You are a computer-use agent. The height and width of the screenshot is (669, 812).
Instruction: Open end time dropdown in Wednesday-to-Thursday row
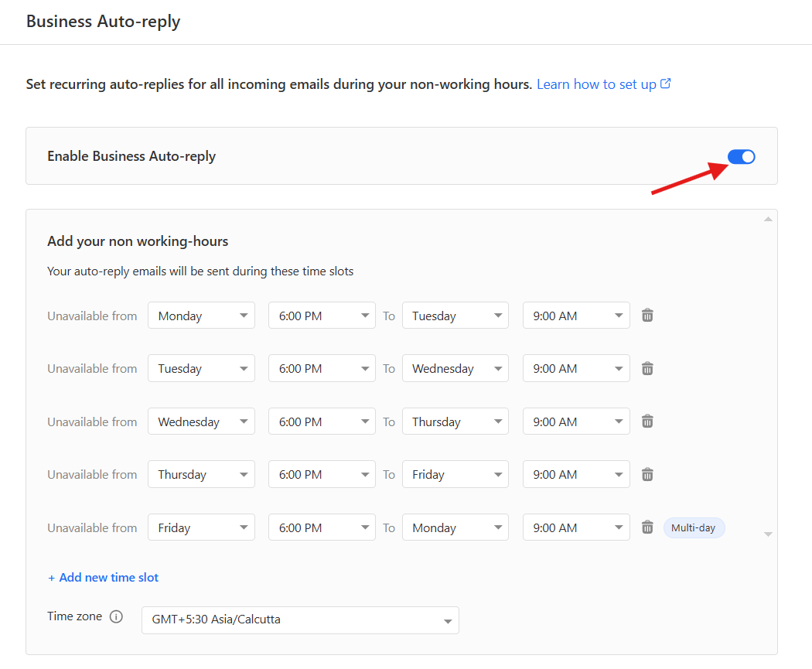point(576,422)
